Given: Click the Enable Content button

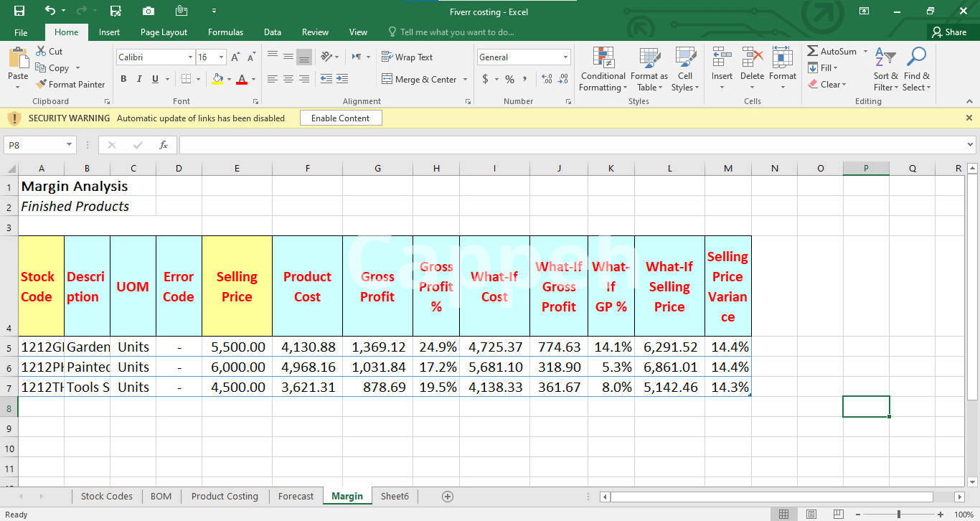Looking at the screenshot, I should point(340,118).
